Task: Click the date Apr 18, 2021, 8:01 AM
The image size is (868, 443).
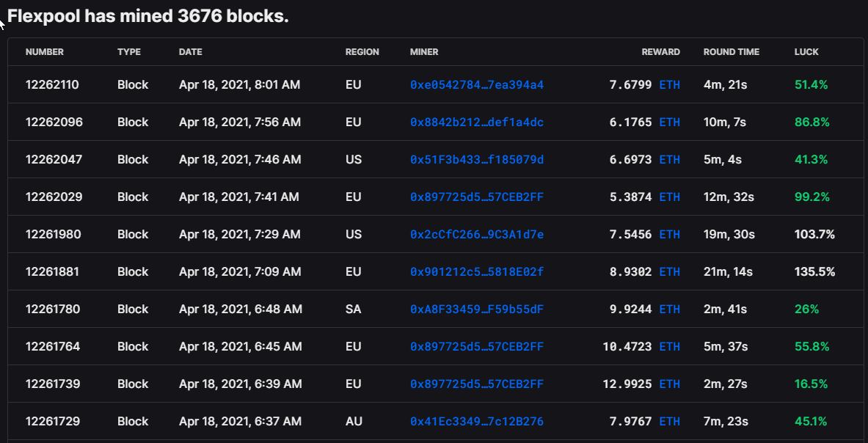Action: pyautogui.click(x=240, y=84)
